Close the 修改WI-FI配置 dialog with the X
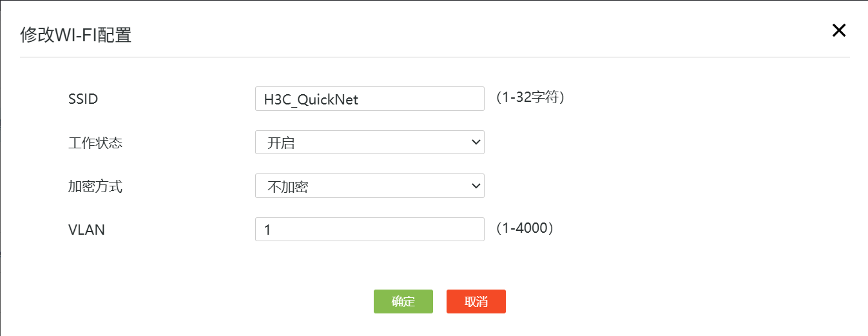The width and height of the screenshot is (868, 336). coord(838,30)
